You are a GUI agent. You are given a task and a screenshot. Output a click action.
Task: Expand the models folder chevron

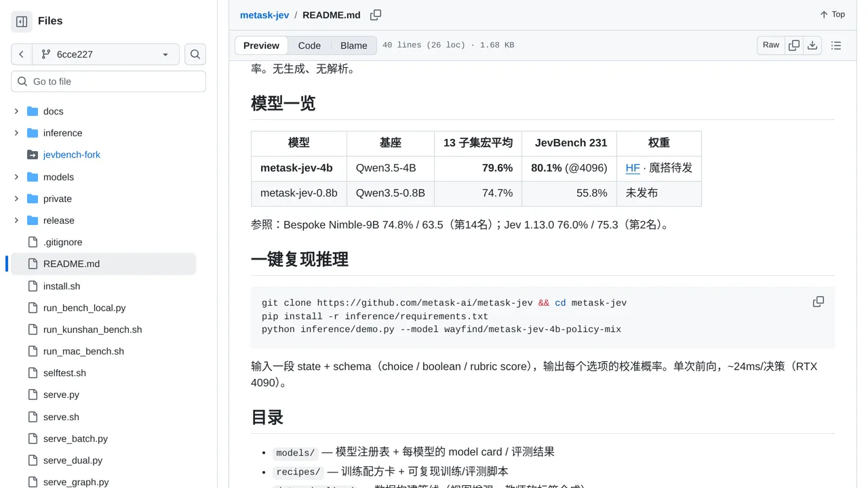click(16, 177)
